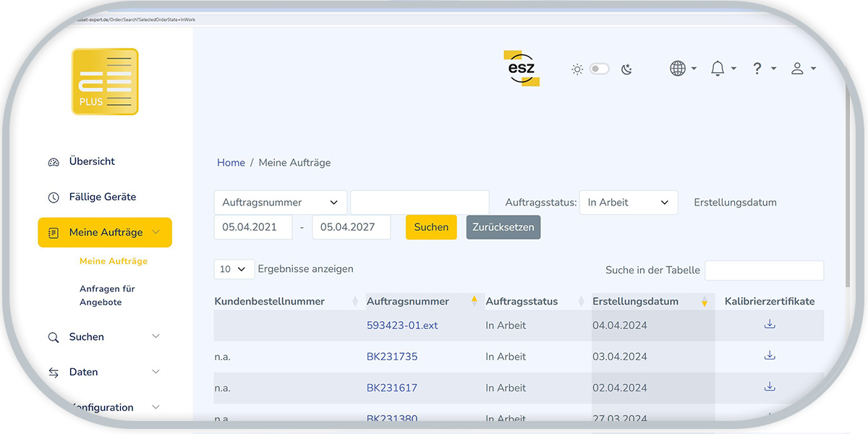Click the Suchen button
Viewport: 868px width, 434px height.
[431, 226]
